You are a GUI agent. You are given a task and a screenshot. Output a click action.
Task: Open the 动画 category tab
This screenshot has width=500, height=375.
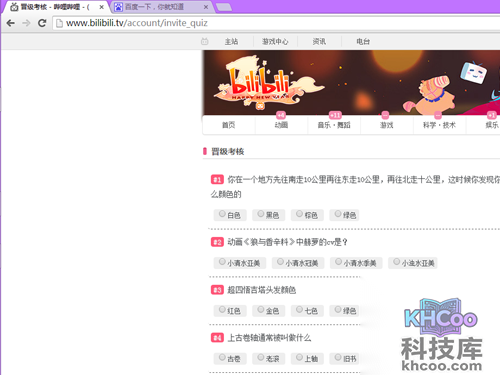281,125
